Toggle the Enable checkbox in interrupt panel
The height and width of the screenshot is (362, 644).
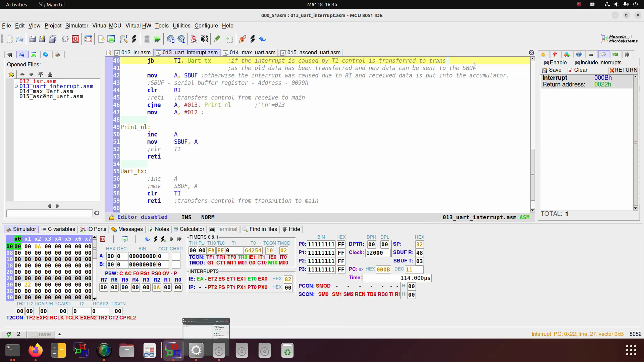546,63
